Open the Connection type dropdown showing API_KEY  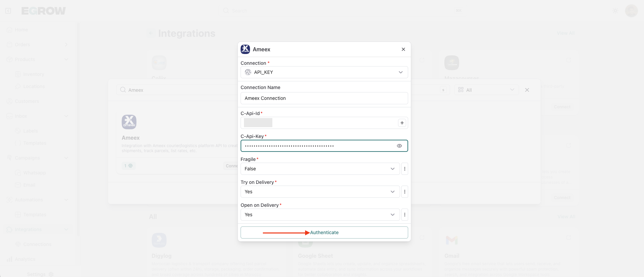coord(324,72)
